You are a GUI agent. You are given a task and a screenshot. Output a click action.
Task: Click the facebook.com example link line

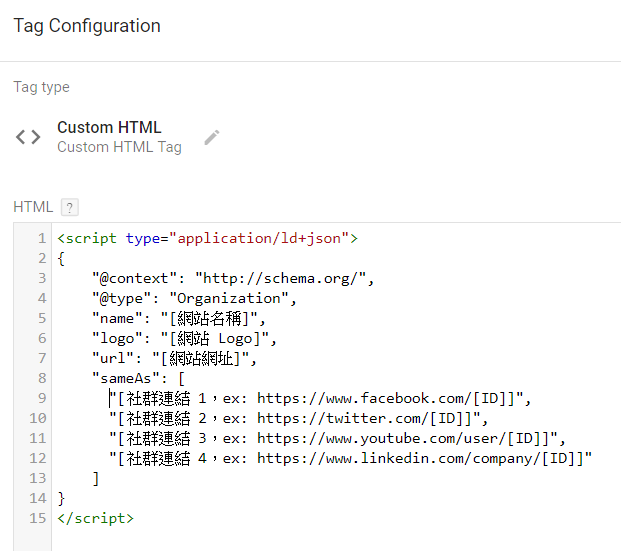click(320, 398)
